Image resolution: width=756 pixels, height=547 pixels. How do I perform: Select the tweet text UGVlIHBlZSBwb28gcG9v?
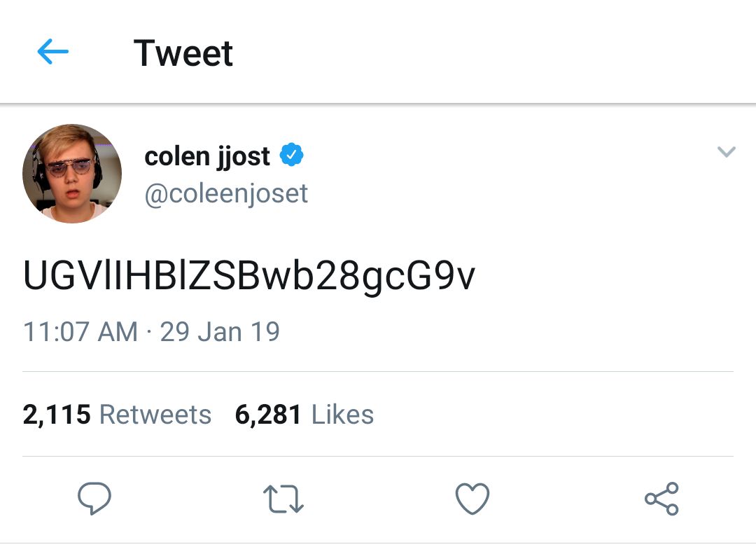pyautogui.click(x=249, y=276)
